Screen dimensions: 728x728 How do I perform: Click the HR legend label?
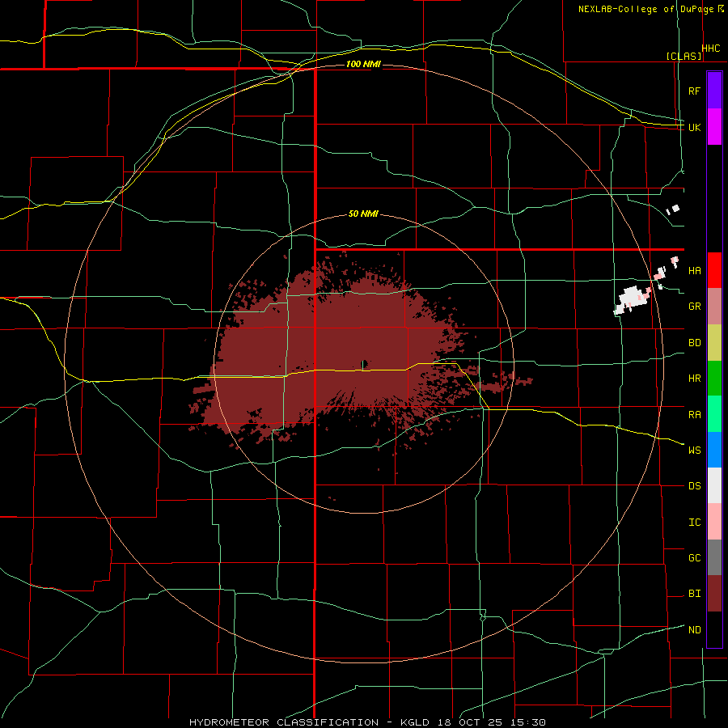click(x=694, y=379)
